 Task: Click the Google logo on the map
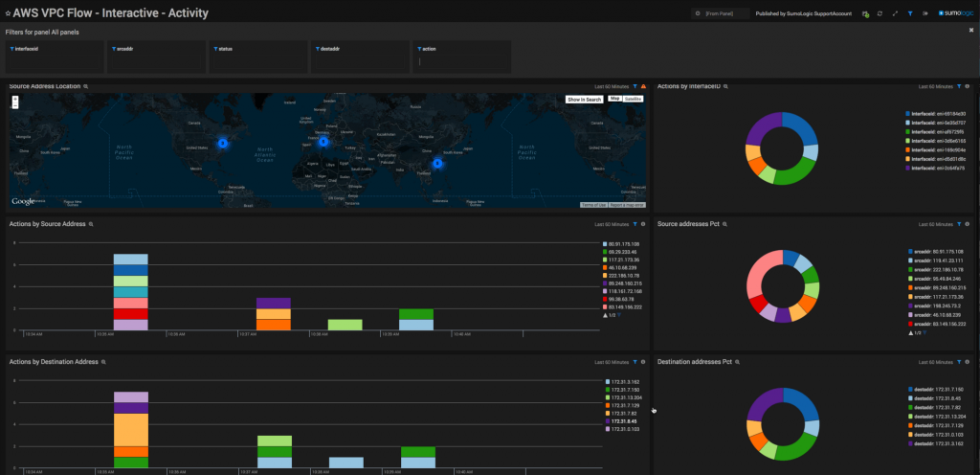point(23,201)
